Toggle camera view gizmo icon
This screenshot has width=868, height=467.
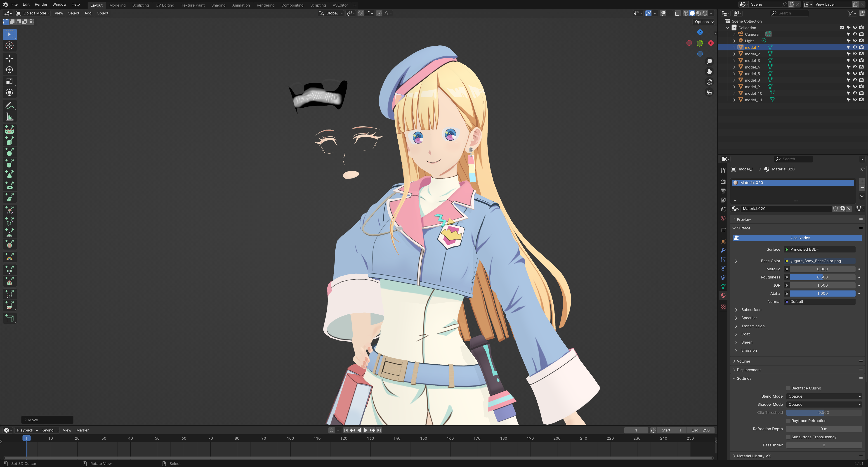[x=709, y=82]
